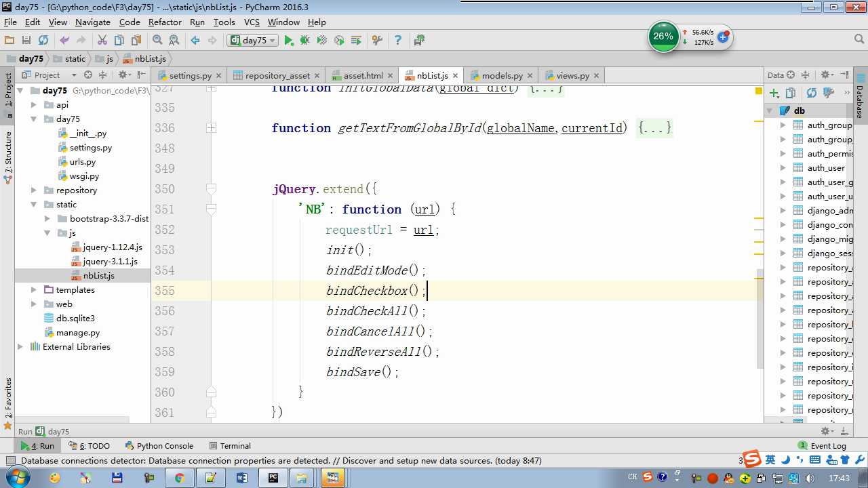Open the Tools menu

(224, 22)
